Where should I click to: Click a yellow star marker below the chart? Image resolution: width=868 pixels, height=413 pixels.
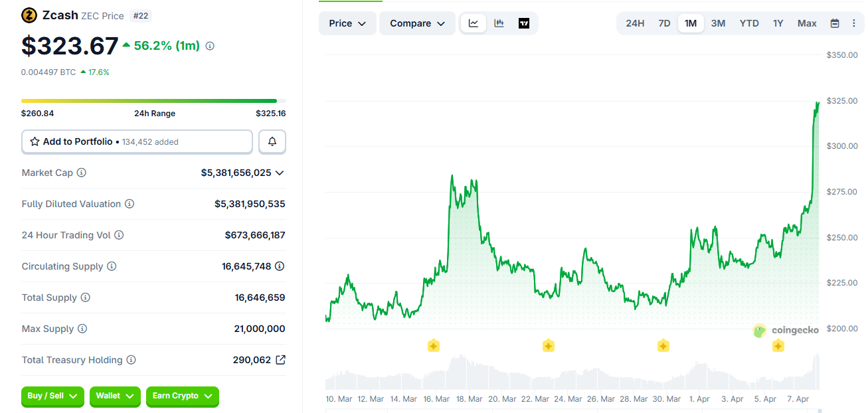coord(434,345)
